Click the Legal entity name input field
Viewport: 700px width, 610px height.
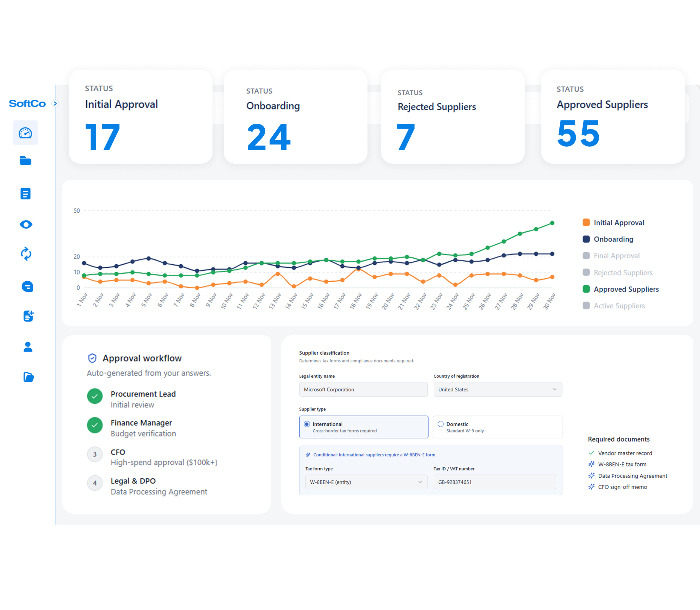coord(363,389)
